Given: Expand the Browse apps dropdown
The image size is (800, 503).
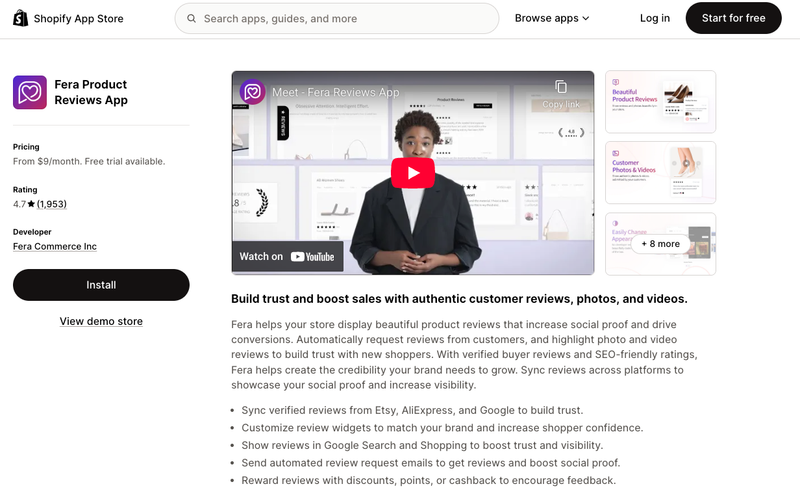Looking at the screenshot, I should [552, 18].
